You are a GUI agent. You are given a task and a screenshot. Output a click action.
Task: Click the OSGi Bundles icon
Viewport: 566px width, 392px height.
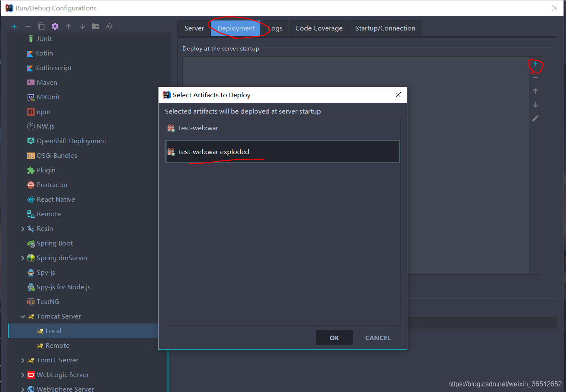click(31, 156)
